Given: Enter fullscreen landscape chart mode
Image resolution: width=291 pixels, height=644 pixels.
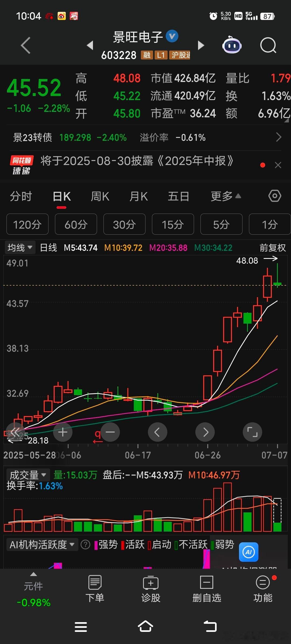Looking at the screenshot, I should 252,432.
